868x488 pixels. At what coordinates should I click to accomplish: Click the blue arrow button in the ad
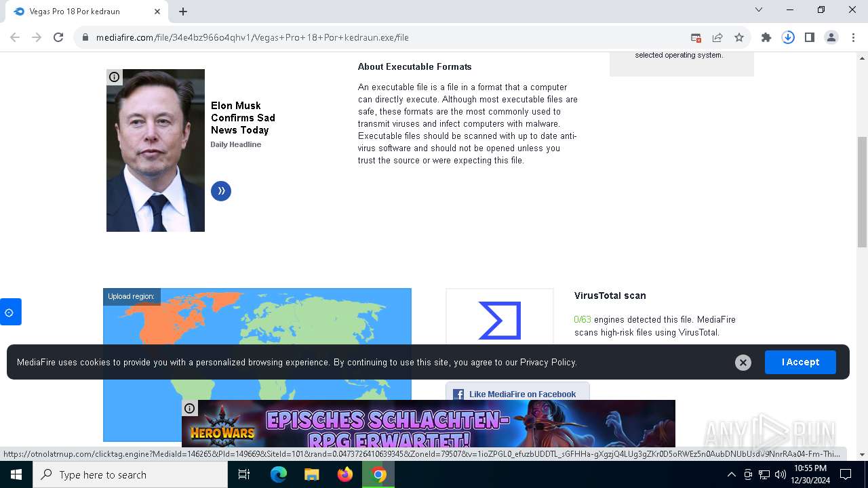(221, 191)
